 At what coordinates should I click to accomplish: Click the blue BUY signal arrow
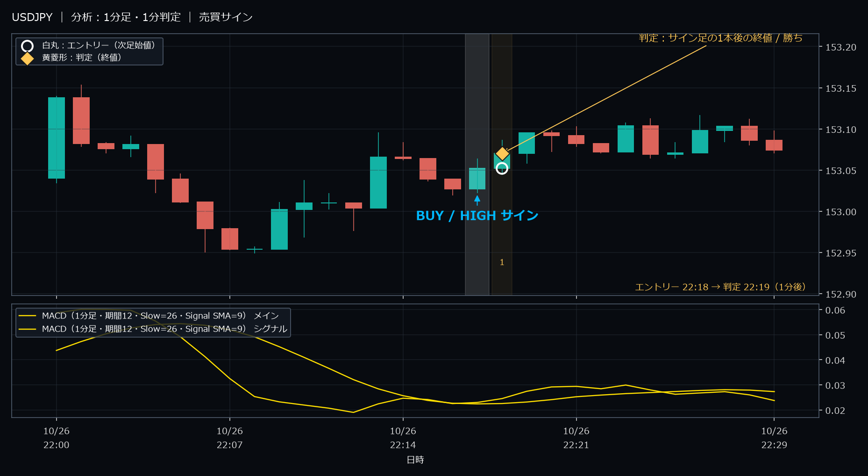click(477, 200)
